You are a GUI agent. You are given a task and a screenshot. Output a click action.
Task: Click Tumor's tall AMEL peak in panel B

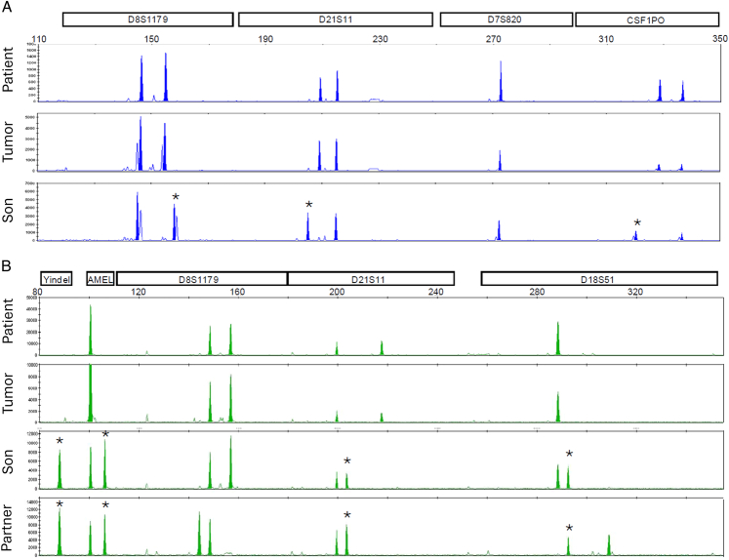(90, 393)
